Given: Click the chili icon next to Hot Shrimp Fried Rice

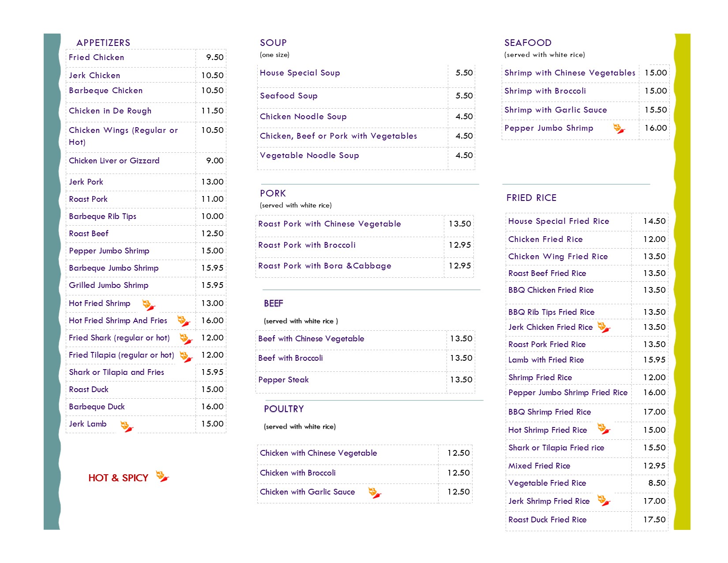Looking at the screenshot, I should (x=604, y=429).
